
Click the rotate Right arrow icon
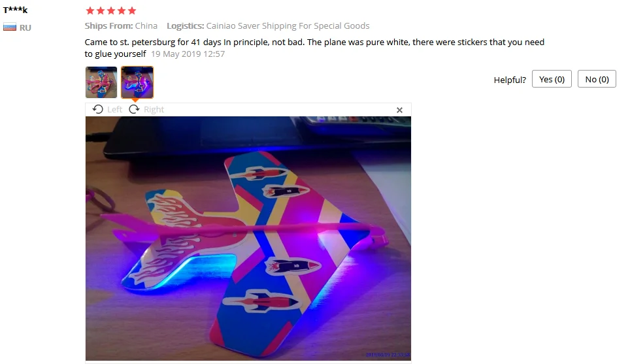point(134,109)
